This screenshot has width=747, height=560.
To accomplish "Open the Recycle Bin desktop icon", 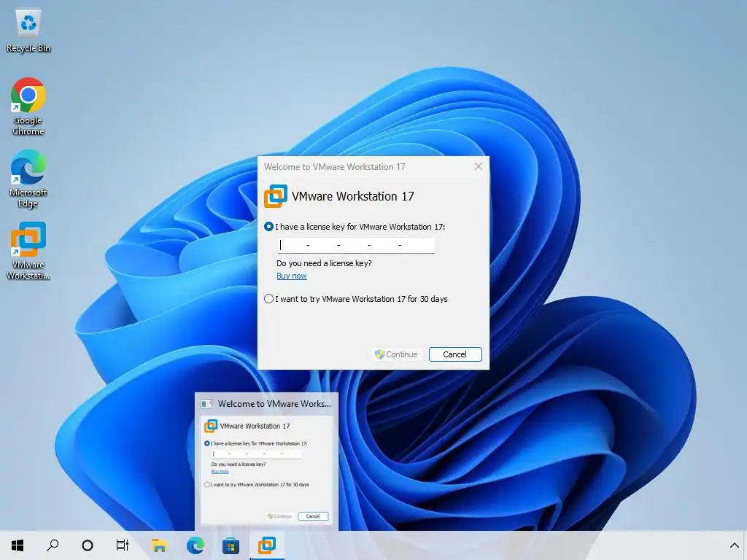I will (28, 31).
